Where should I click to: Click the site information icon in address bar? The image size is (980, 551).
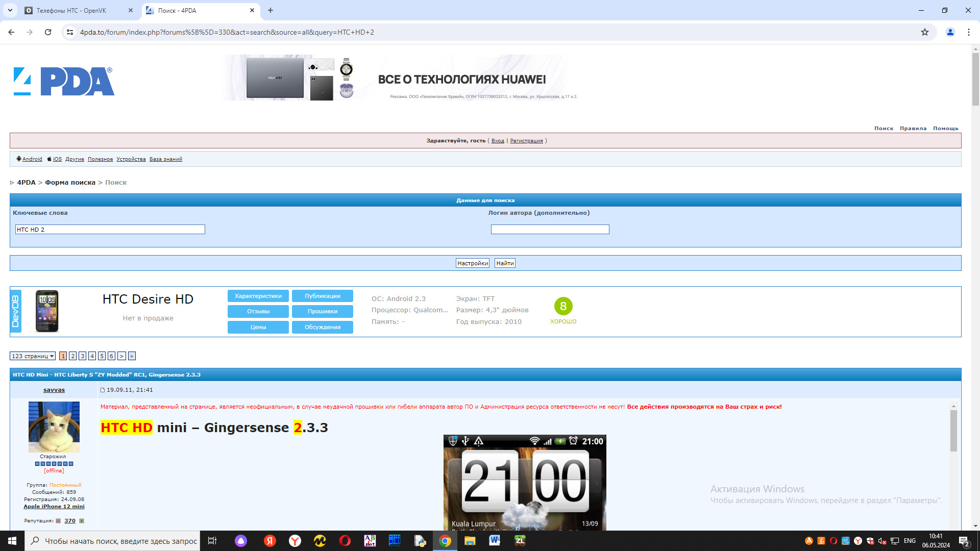coord(70,32)
